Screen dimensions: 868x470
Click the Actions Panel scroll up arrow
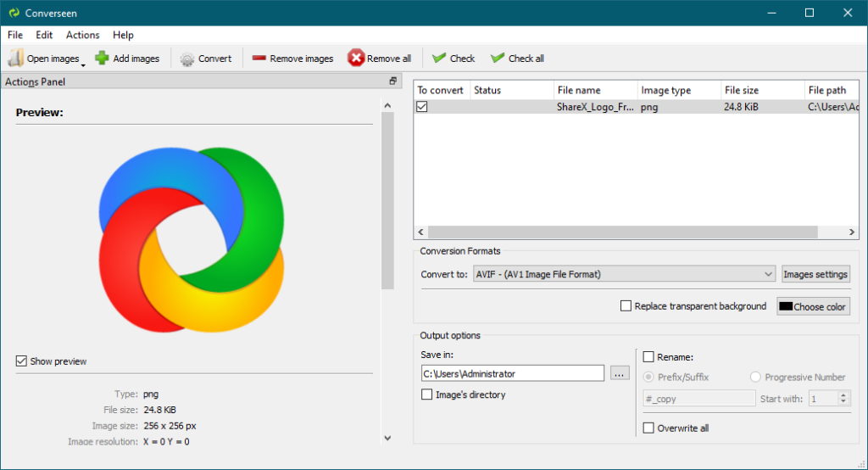click(x=387, y=105)
